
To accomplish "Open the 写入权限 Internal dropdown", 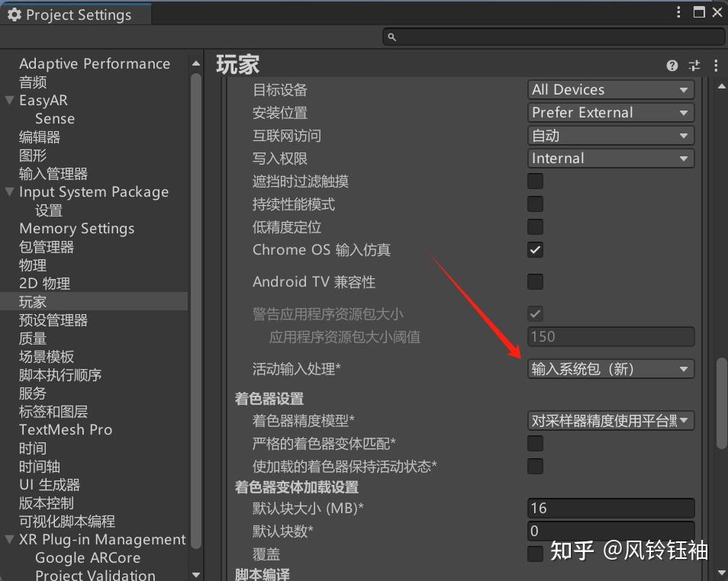I will tap(610, 158).
